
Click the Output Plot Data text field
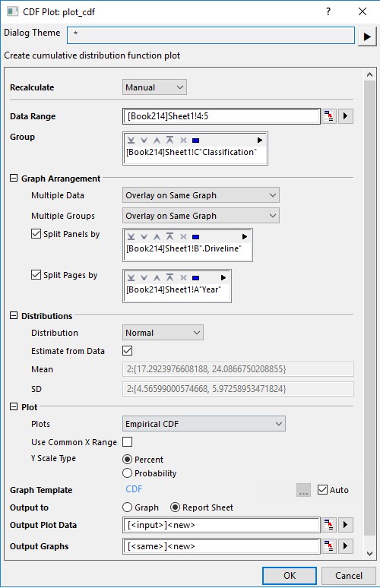click(x=221, y=525)
